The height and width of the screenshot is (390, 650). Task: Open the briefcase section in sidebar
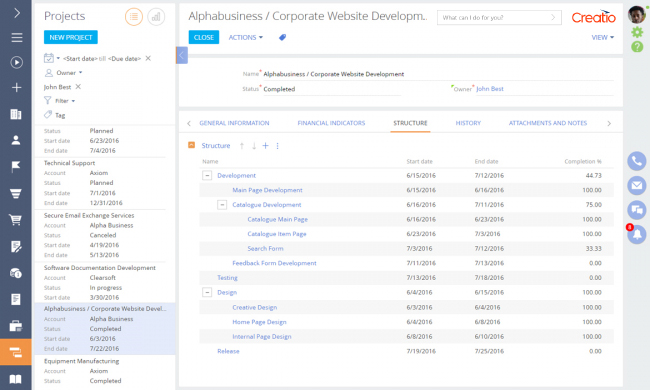pyautogui.click(x=16, y=326)
